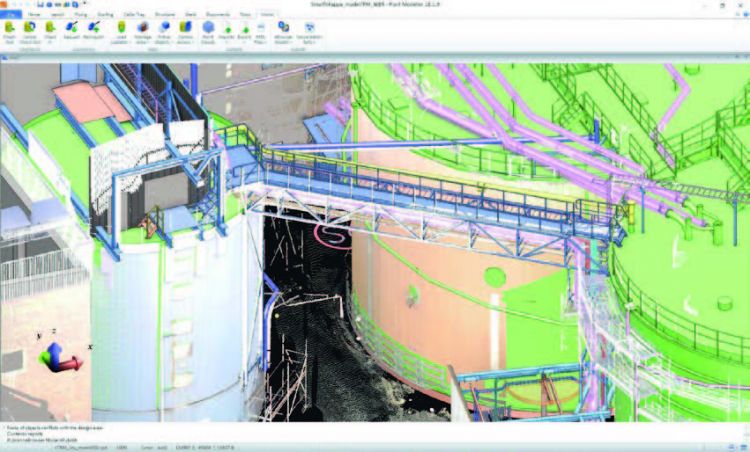The height and width of the screenshot is (452, 750).
Task: Switch to the Ducting ribbon tab
Action: [105, 14]
